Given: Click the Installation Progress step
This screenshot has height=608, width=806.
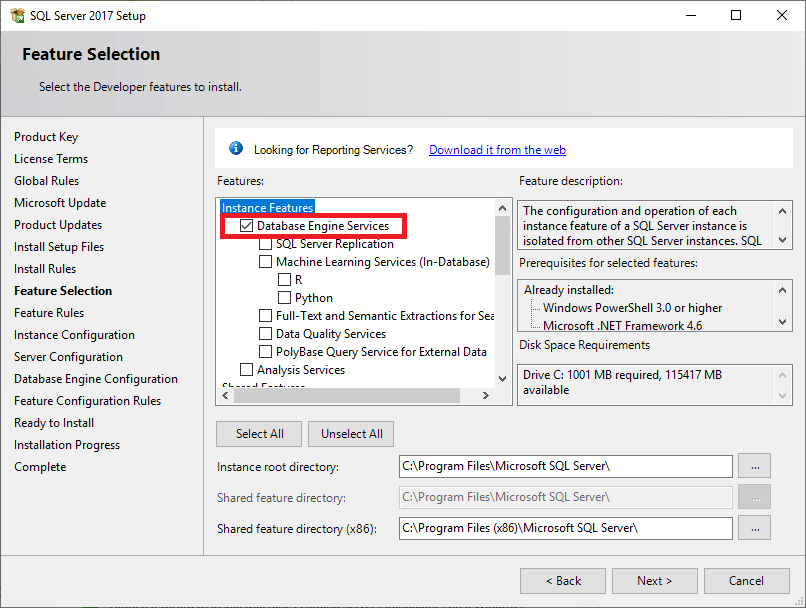Looking at the screenshot, I should coord(67,445).
